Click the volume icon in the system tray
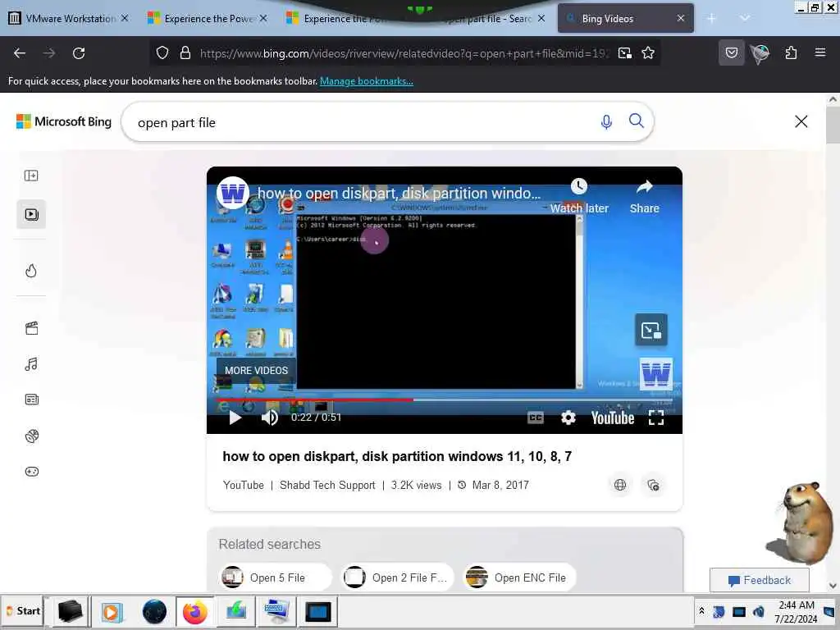This screenshot has width=840, height=630. tap(759, 611)
